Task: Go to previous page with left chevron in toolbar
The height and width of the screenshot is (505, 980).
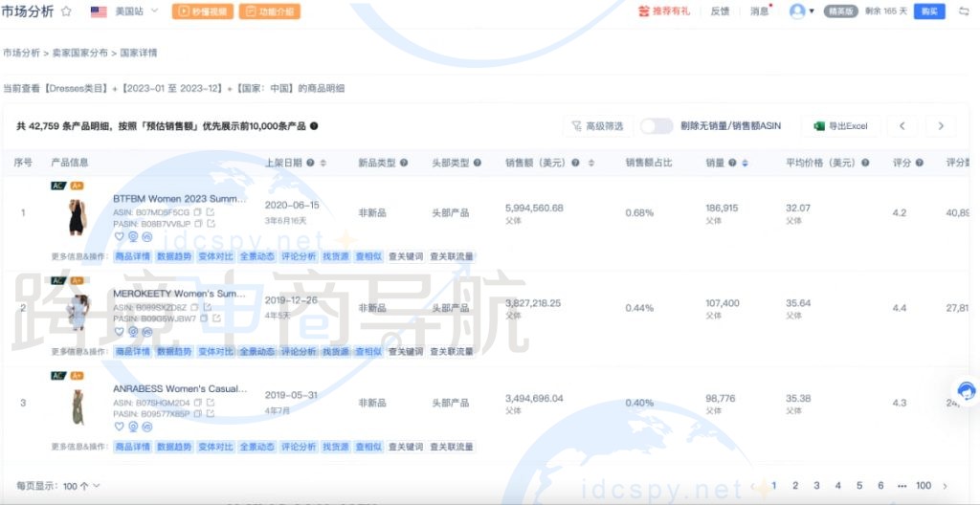Action: pyautogui.click(x=902, y=126)
